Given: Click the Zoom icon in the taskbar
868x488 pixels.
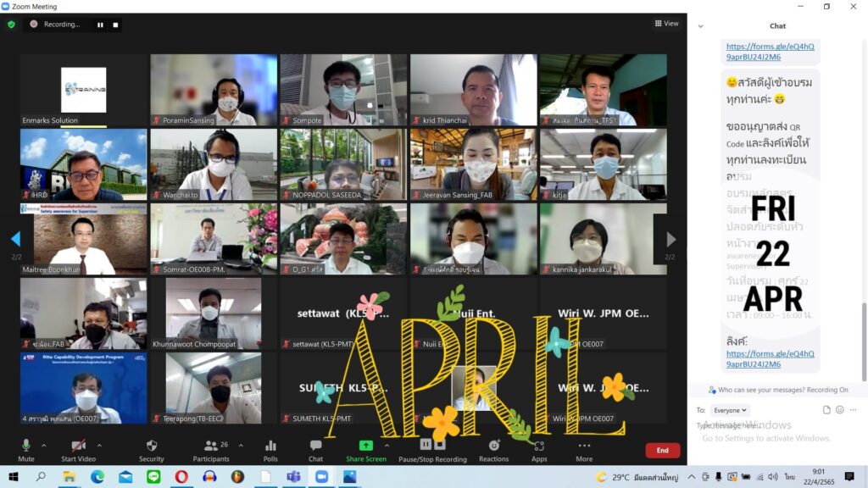Looking at the screenshot, I should (321, 476).
